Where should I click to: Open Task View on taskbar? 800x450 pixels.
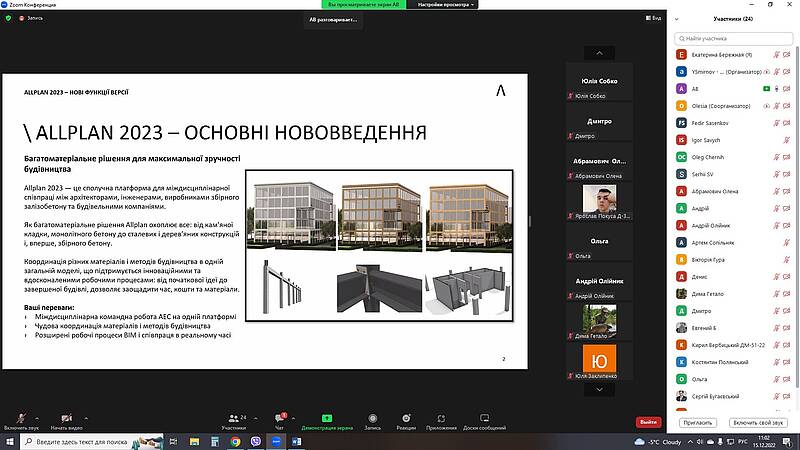point(173,442)
